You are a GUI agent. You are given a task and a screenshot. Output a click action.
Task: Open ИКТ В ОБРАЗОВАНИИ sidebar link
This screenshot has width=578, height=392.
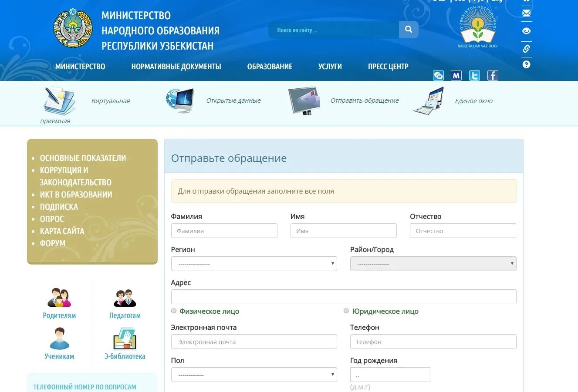coord(76,194)
